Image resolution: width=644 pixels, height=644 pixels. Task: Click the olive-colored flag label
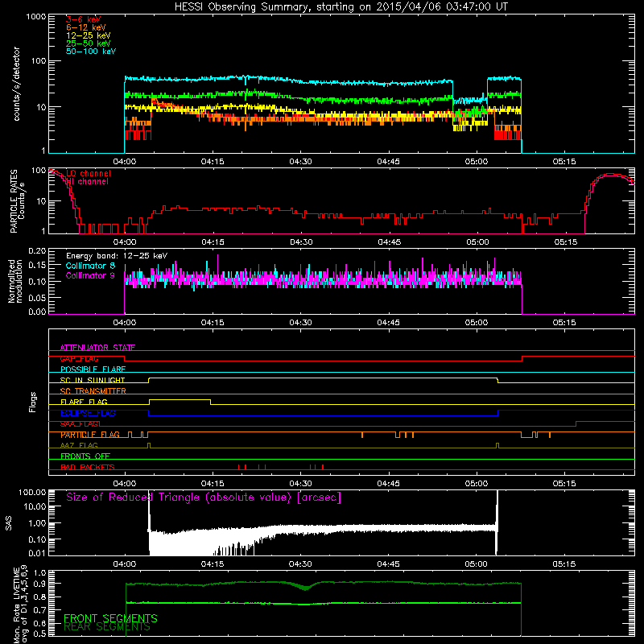(x=79, y=446)
